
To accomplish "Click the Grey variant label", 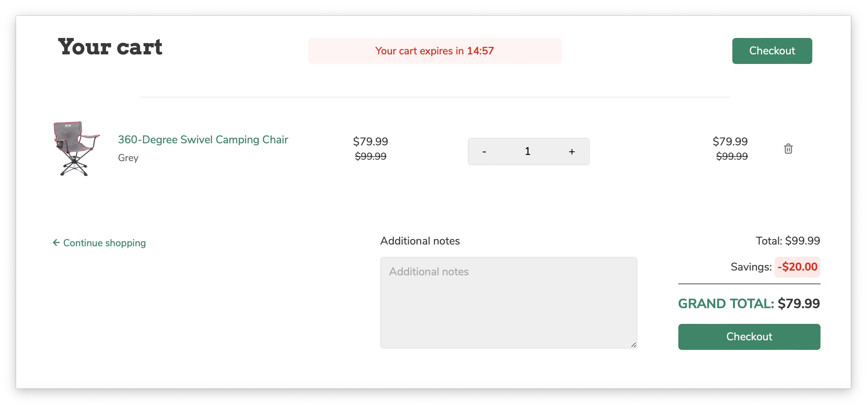I will (x=128, y=158).
